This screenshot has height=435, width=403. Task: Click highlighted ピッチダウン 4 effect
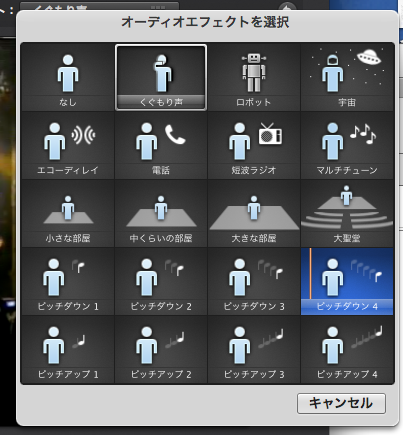pyautogui.click(x=347, y=282)
